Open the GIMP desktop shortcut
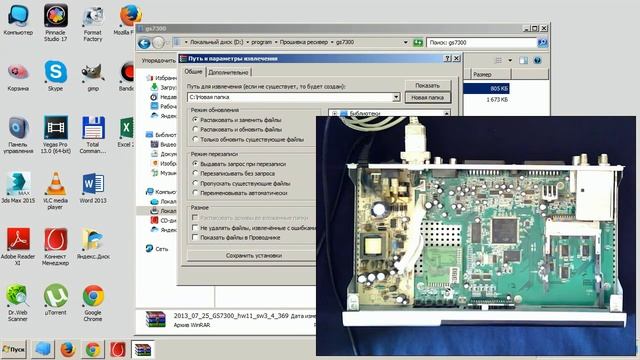 [x=93, y=77]
